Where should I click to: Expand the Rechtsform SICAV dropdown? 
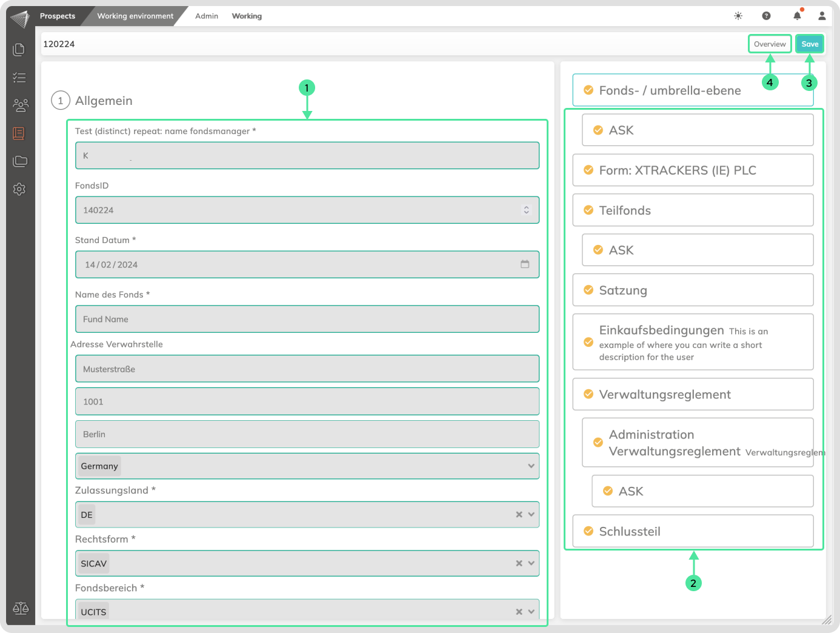(531, 563)
